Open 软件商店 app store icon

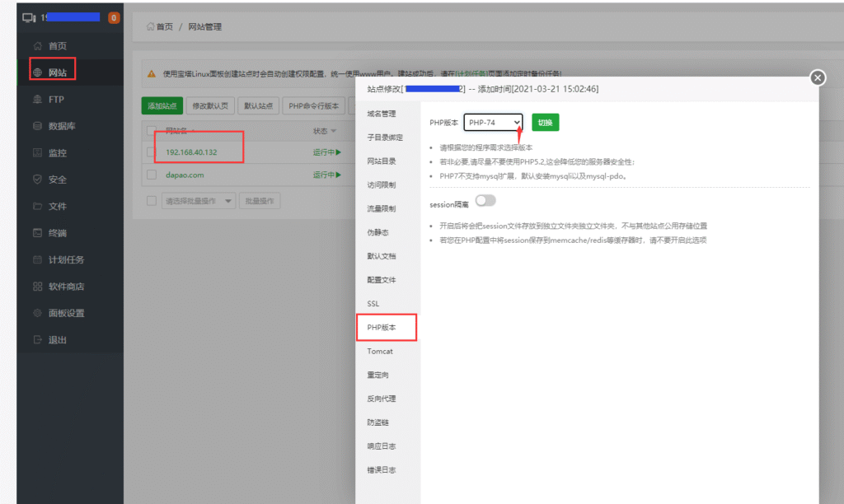click(37, 287)
